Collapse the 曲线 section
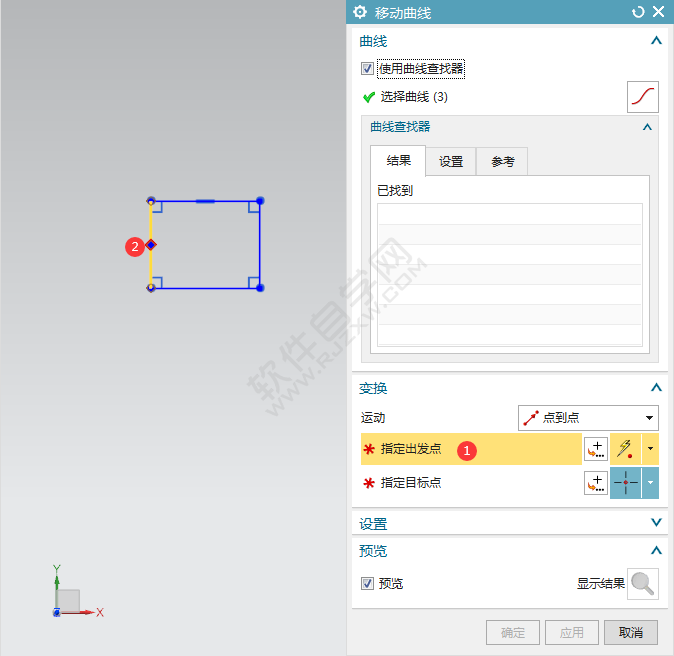This screenshot has height=656, width=674. click(x=656, y=41)
